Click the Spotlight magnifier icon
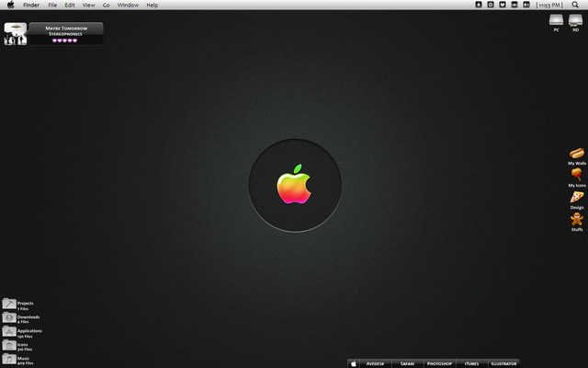588x368 pixels. click(575, 5)
